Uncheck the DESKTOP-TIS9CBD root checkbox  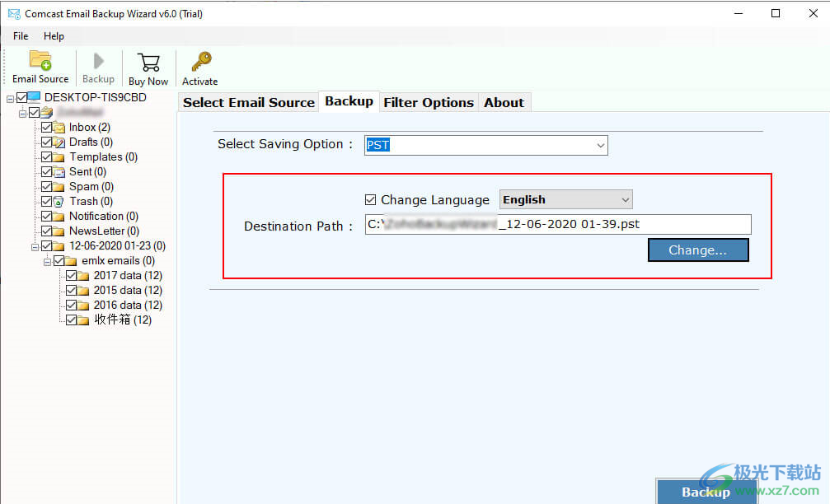click(x=21, y=97)
